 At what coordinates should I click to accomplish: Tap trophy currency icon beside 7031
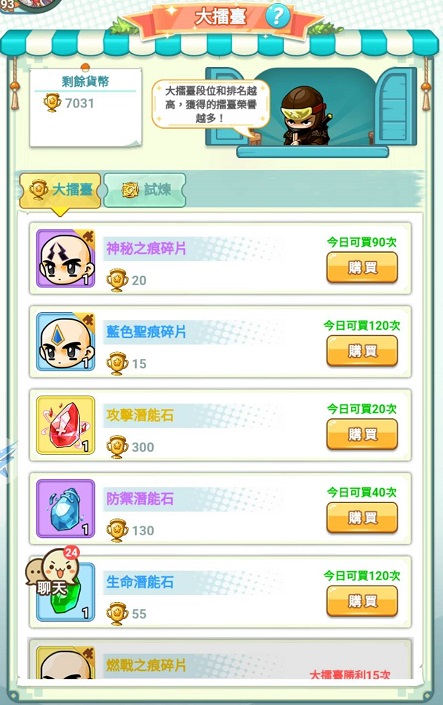pyautogui.click(x=52, y=103)
